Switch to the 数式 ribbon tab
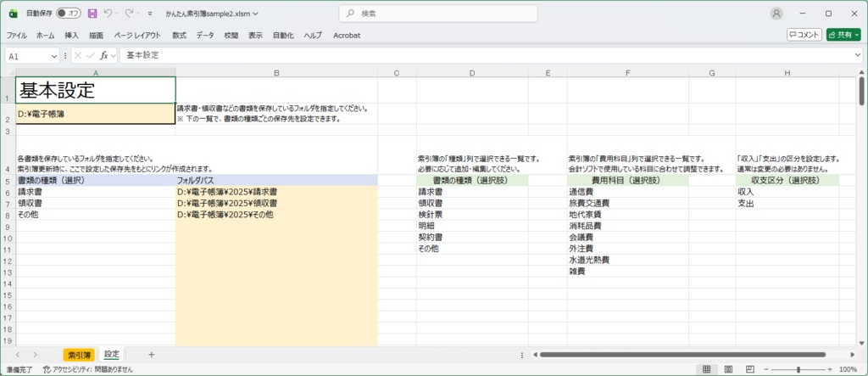Viewport: 868px width, 376px height. [x=180, y=35]
